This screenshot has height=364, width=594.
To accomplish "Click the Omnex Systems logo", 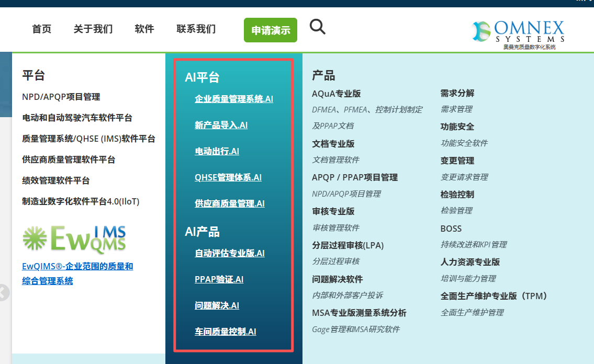I will [x=518, y=35].
